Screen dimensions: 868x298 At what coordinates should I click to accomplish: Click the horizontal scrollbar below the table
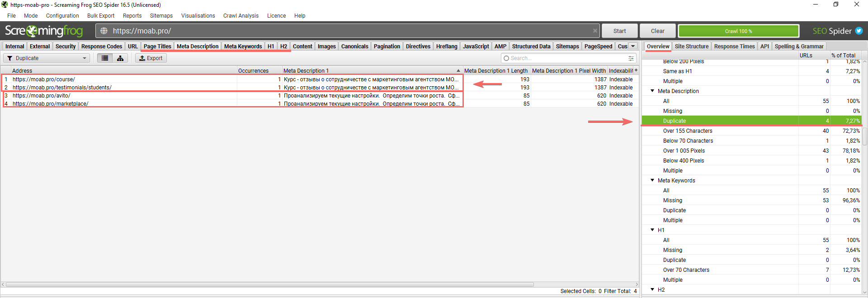point(270,284)
